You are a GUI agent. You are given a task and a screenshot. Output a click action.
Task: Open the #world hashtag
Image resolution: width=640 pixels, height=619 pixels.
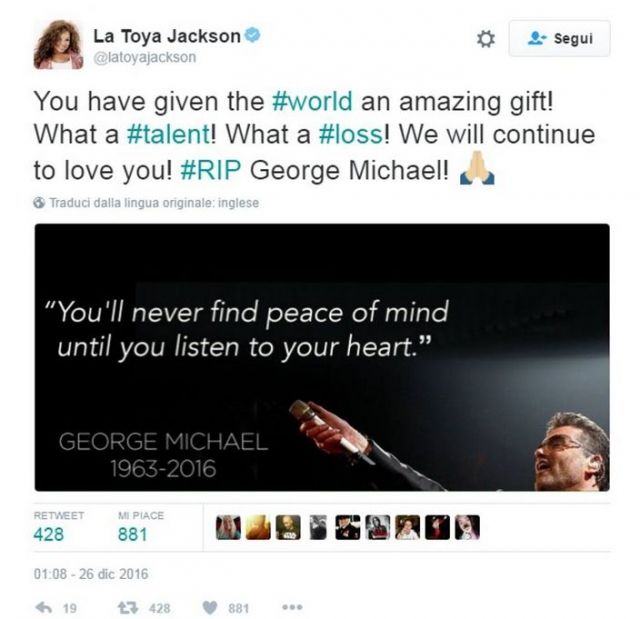tap(312, 101)
